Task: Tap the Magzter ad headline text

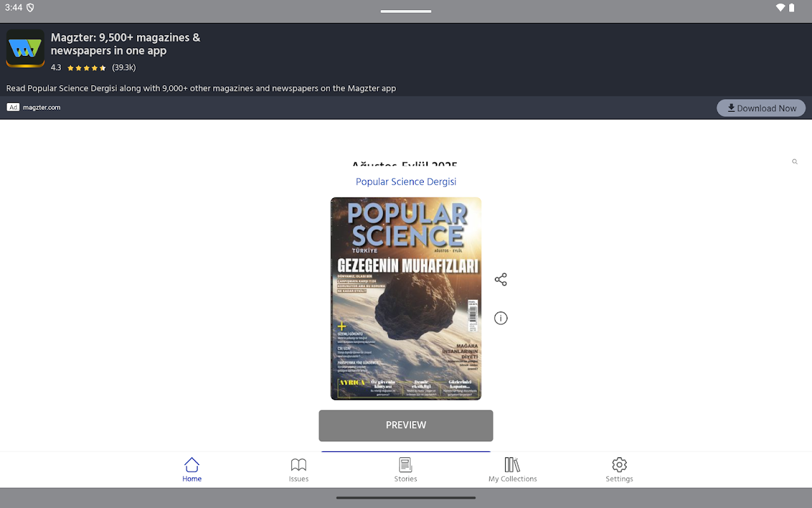Action: [126, 44]
